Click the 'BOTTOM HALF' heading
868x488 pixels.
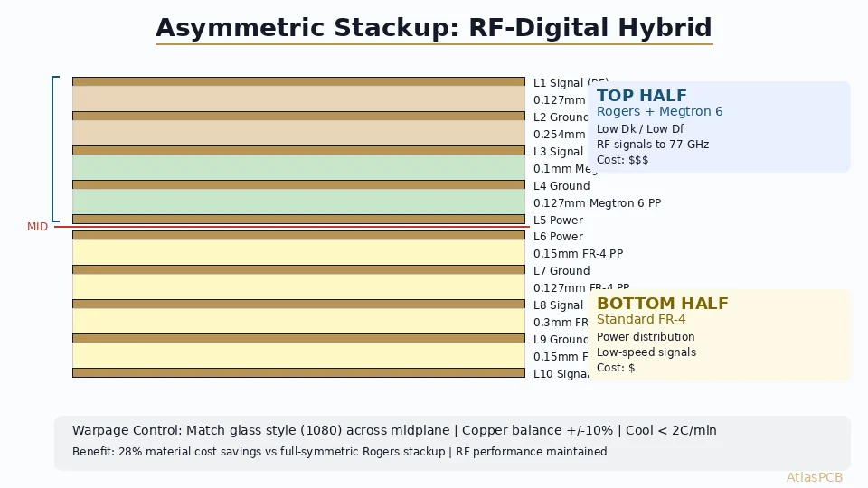coord(662,304)
